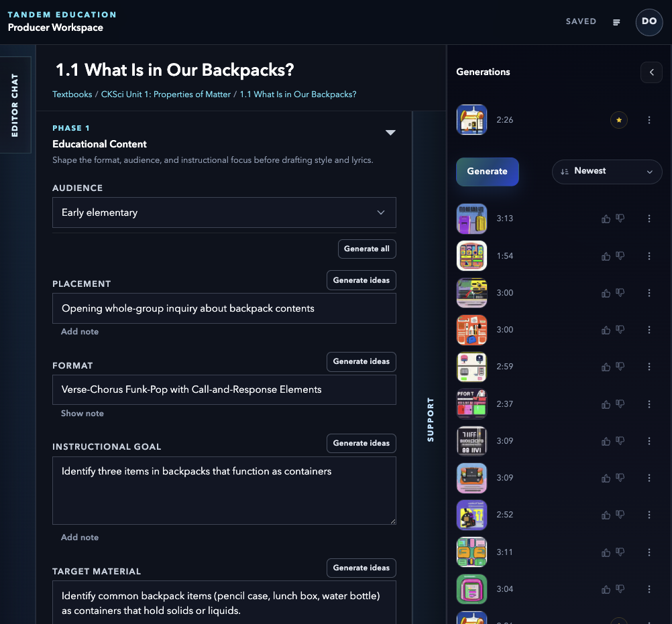The width and height of the screenshot is (672, 624).
Task: Click the thumbs-down icon on the 1:54 generation
Action: point(620,256)
